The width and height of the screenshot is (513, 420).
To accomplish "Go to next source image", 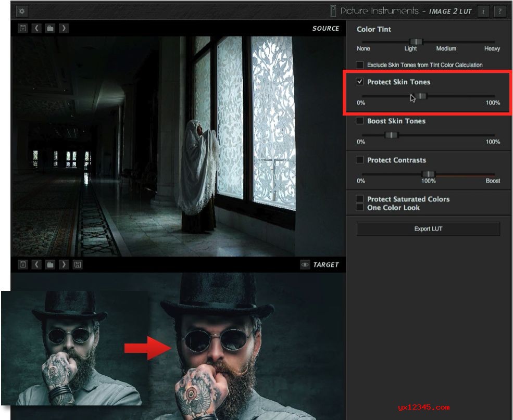I will click(64, 29).
